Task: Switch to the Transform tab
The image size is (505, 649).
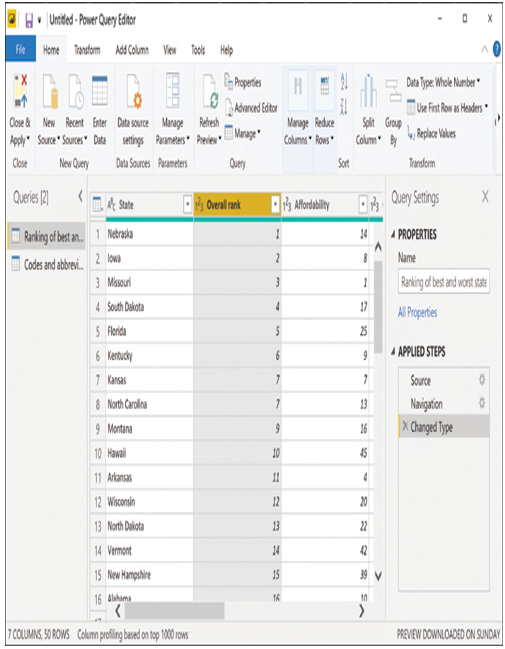Action: point(87,50)
